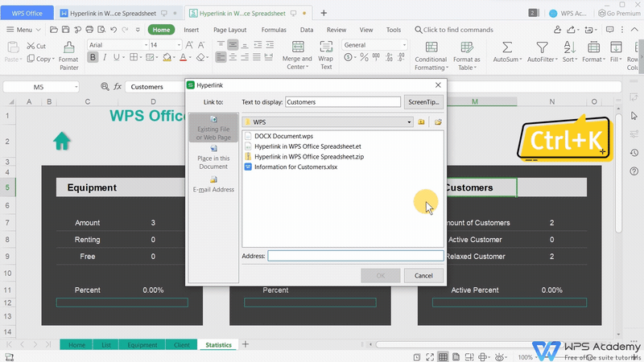Click the up one folder icon
Viewport: 644px width, 362px height.
coord(421,121)
